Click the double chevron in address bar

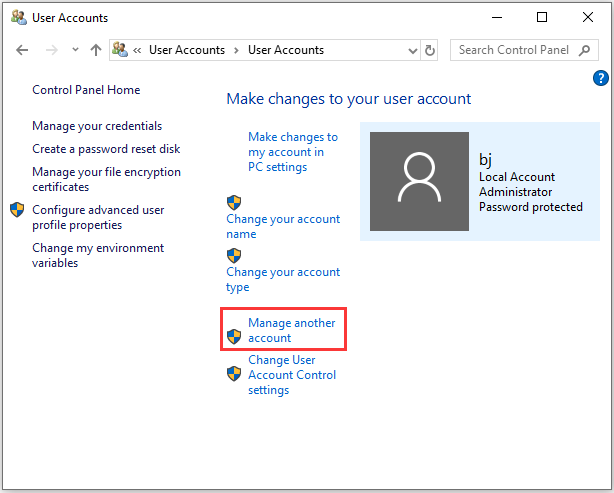pyautogui.click(x=137, y=50)
